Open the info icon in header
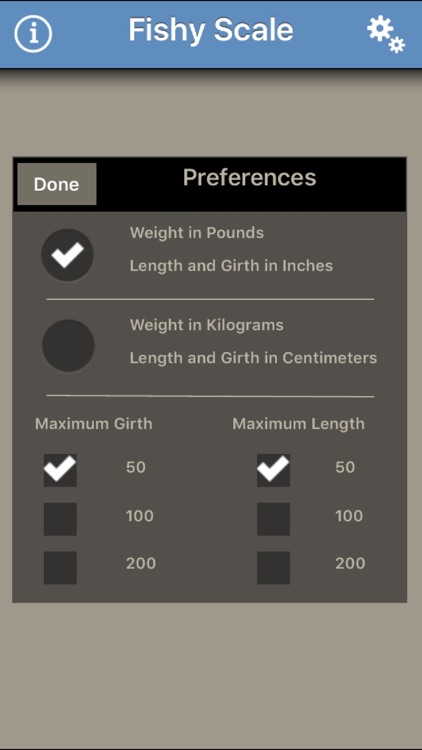 (33, 33)
